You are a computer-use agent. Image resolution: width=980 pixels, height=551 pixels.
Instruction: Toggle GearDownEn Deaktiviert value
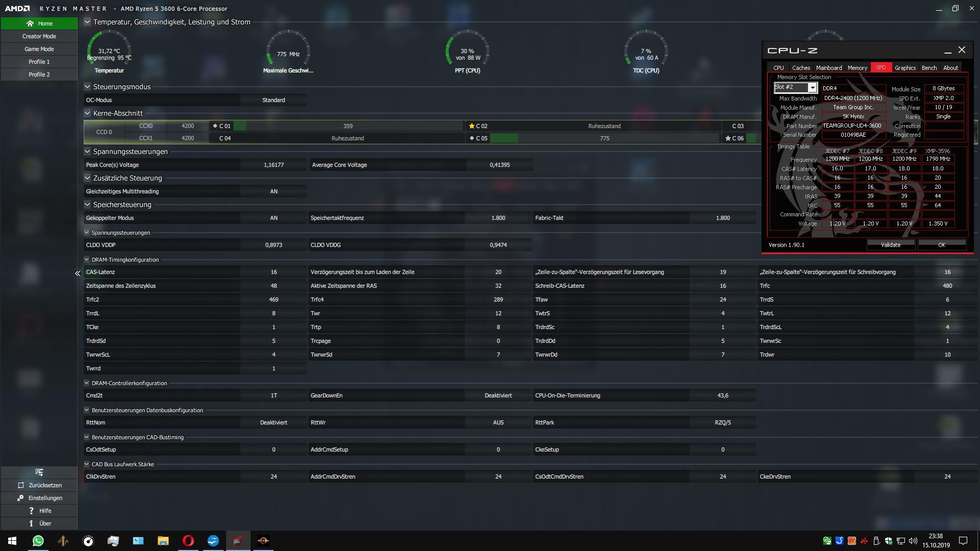(x=498, y=395)
